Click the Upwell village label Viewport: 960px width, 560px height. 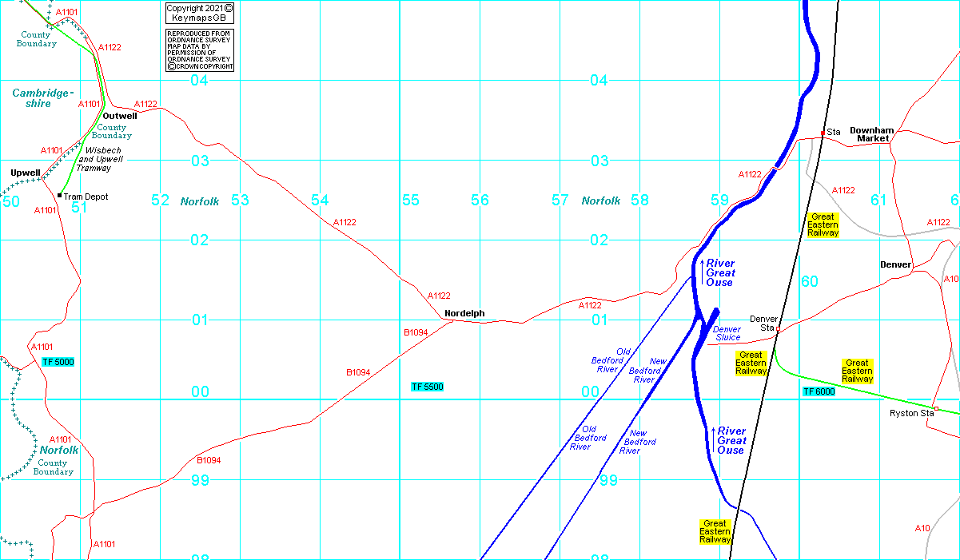26,173
